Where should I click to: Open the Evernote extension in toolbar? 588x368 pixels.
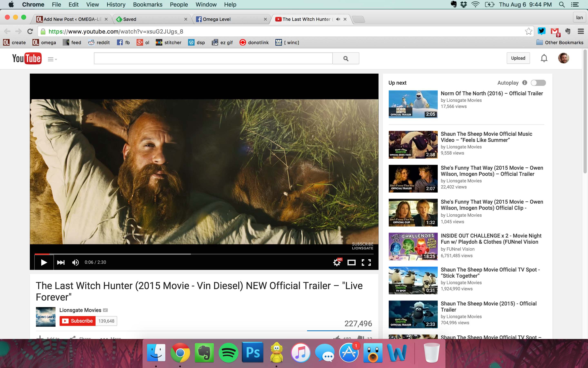[568, 31]
